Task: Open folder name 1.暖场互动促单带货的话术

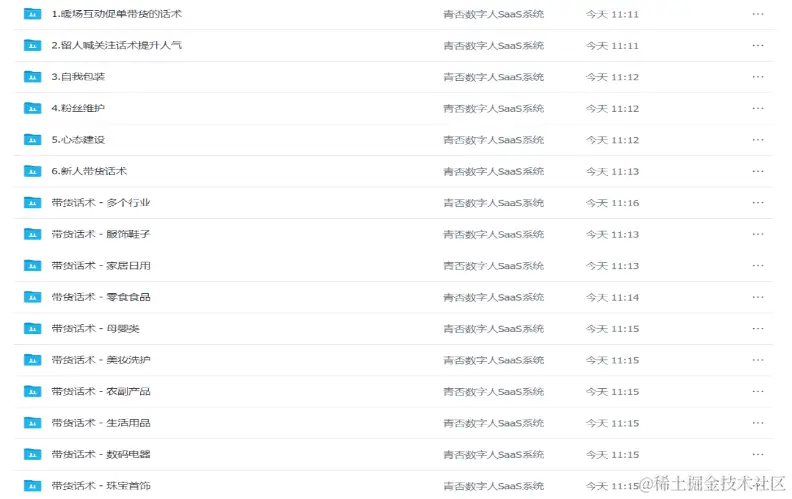Action: (x=117, y=14)
